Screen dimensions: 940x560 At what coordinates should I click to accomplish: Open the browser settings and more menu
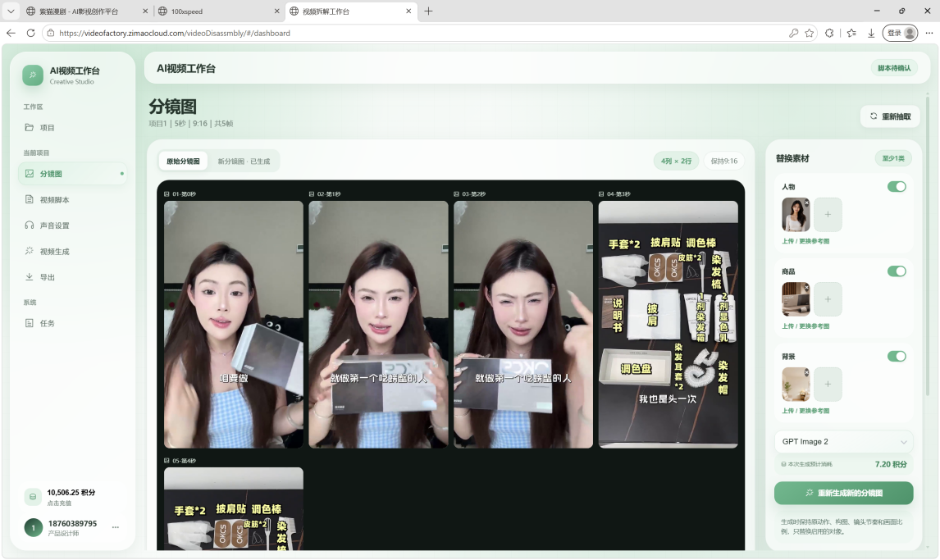click(929, 33)
